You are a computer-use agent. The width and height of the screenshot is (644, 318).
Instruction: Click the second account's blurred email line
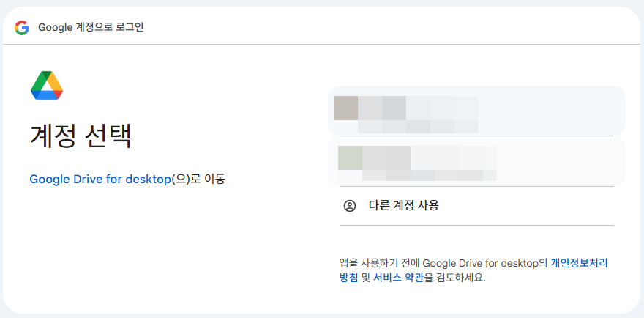(428, 175)
